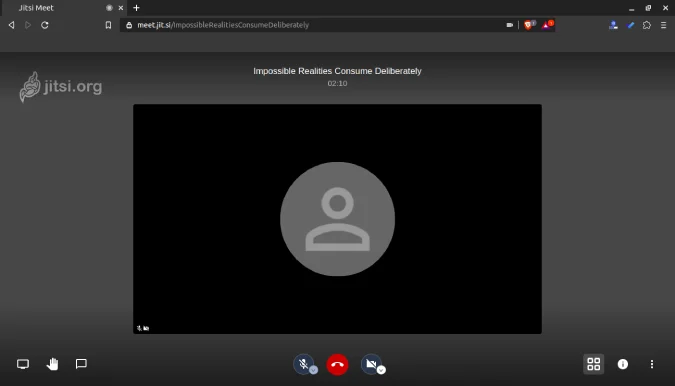Click the 02:10 conference timer
Viewport: 675px width, 386px height.
tap(337, 83)
